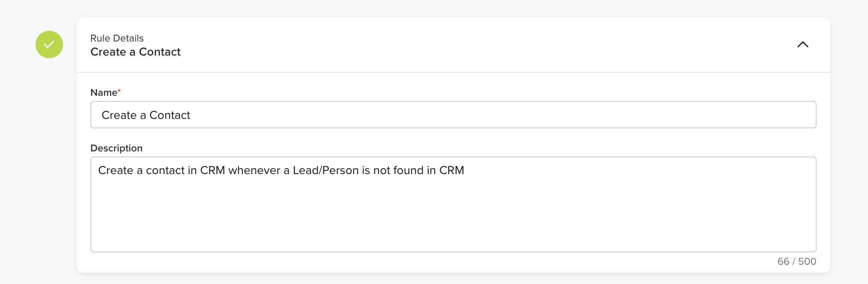868x284 pixels.
Task: Collapse the Rule Details section
Action: [x=802, y=44]
